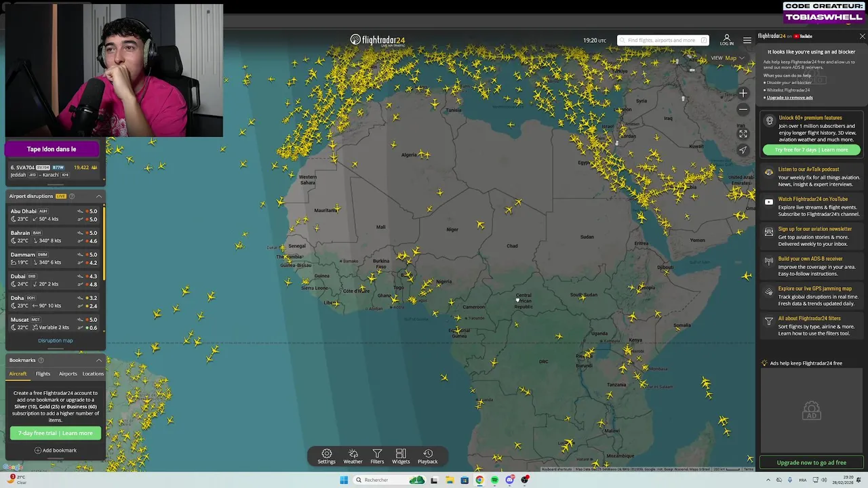
Task: Click the AvTalk podcast icon
Action: 769,172
